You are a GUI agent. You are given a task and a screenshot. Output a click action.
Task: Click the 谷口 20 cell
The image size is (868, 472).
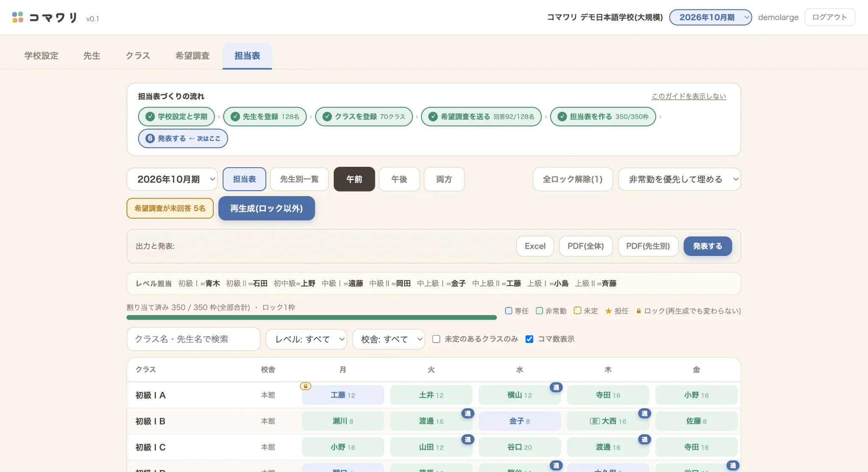pos(519,447)
